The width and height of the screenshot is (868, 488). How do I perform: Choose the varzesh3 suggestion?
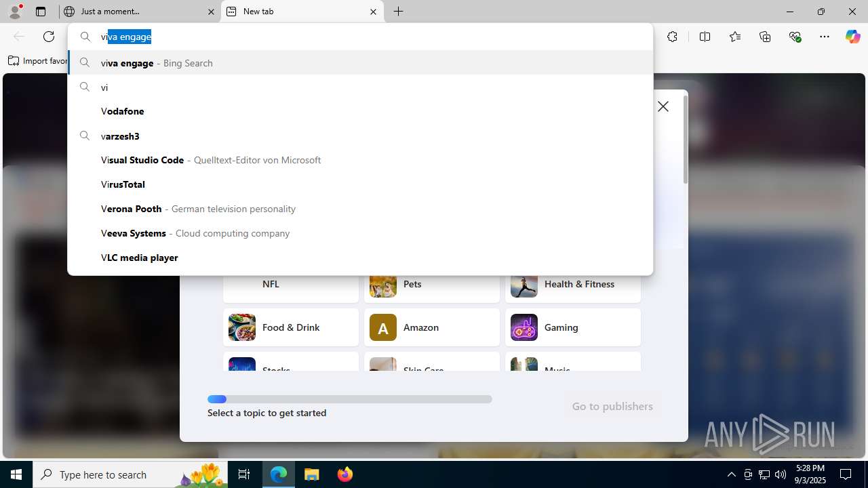coord(360,136)
